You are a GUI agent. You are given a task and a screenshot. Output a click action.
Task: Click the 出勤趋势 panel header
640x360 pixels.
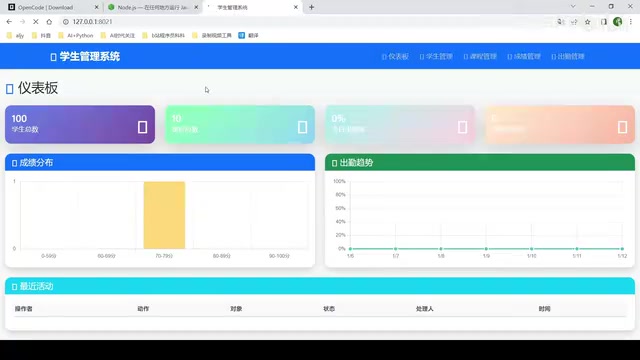point(480,162)
